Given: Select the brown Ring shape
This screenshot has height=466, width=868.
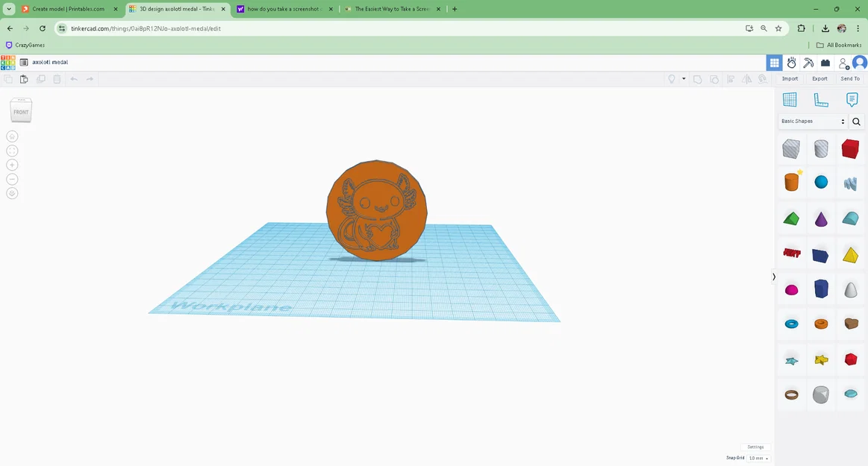Looking at the screenshot, I should pos(792,394).
